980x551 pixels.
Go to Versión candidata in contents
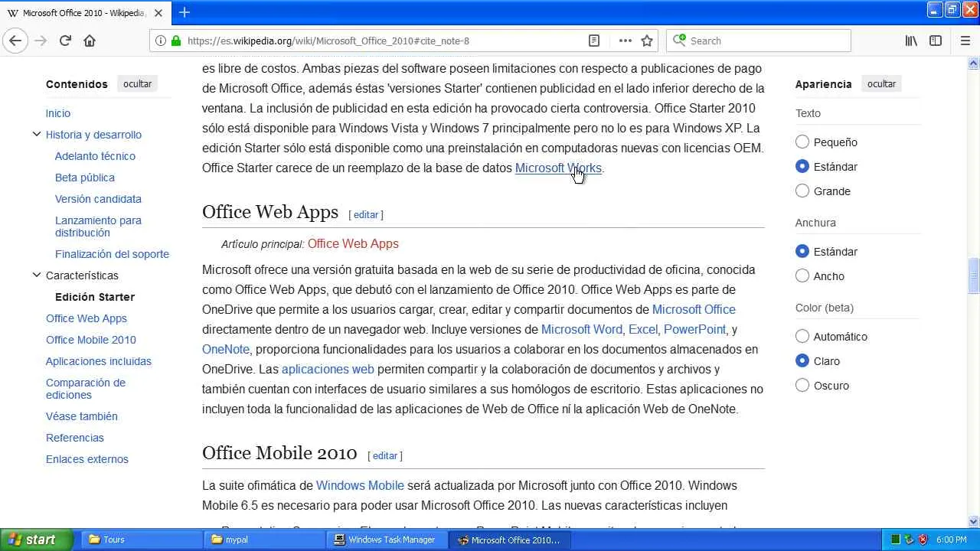click(x=98, y=199)
